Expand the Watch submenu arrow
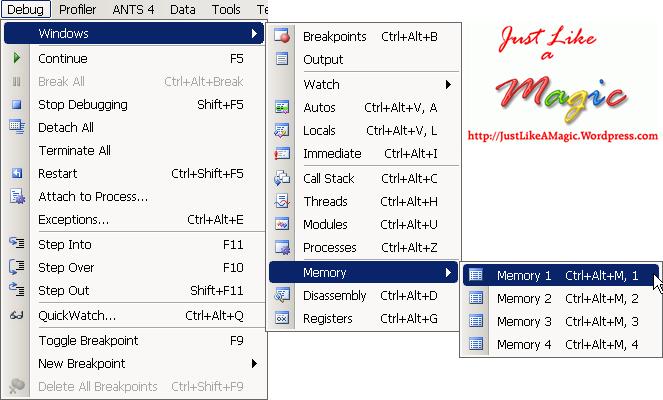The height and width of the screenshot is (400, 663). pos(448,84)
